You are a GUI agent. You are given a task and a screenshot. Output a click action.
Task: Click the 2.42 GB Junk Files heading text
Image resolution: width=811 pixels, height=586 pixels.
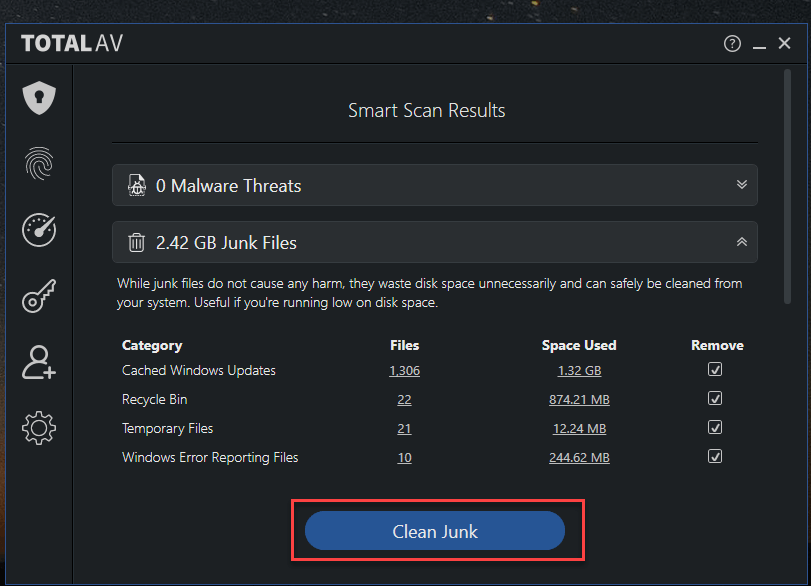227,243
